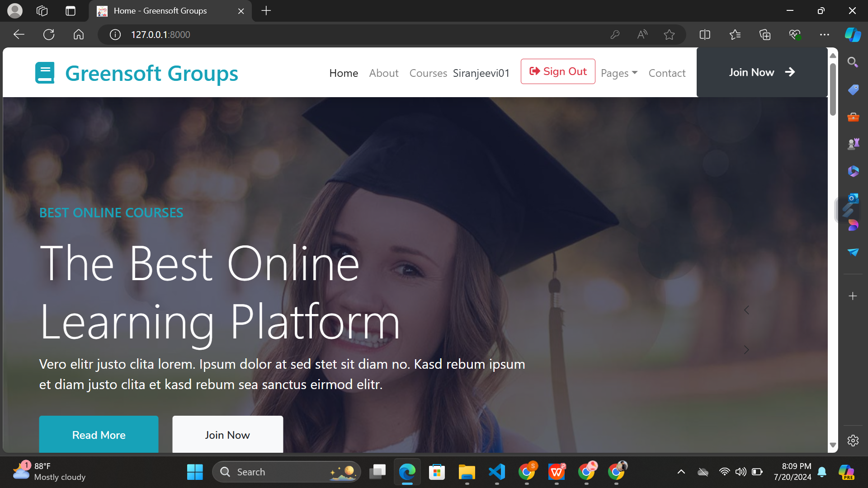This screenshot has height=488, width=868.
Task: Open the Contact nav link
Action: 667,73
